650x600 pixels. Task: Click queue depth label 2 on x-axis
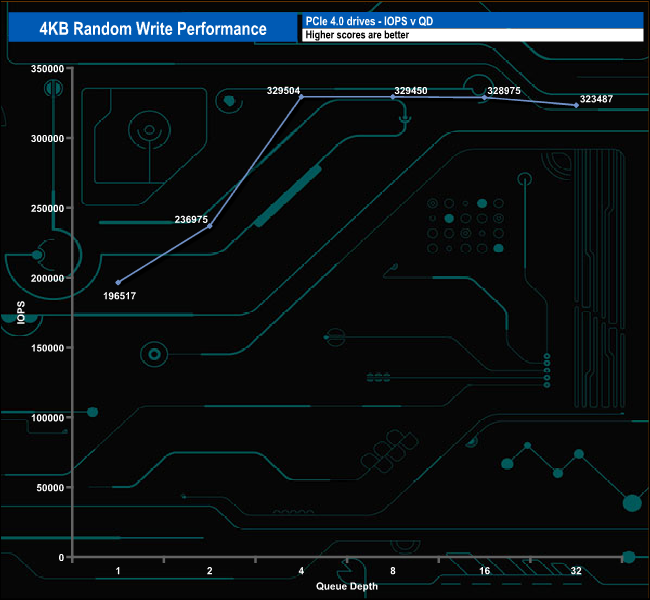point(210,571)
